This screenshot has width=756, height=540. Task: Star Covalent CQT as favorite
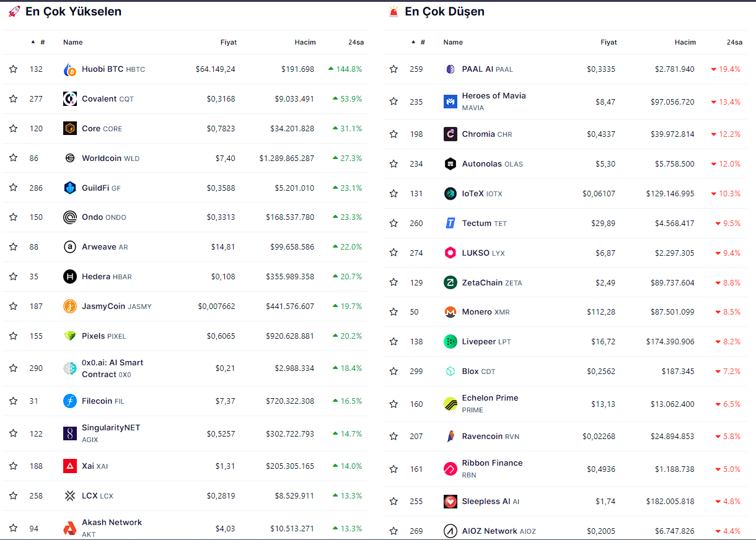pyautogui.click(x=13, y=99)
